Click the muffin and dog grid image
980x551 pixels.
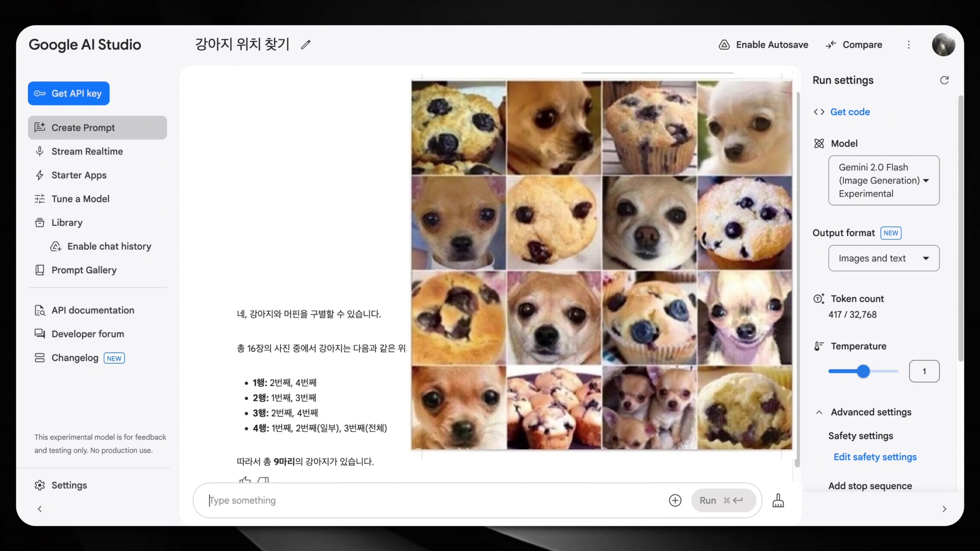[x=602, y=265]
